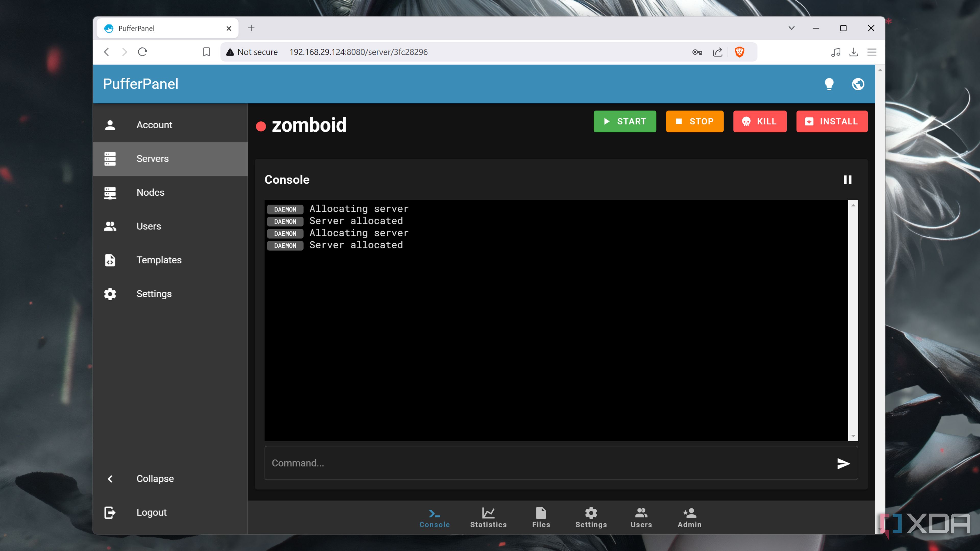Go to Nodes in the sidebar
Viewport: 980px width, 551px height.
coord(150,192)
